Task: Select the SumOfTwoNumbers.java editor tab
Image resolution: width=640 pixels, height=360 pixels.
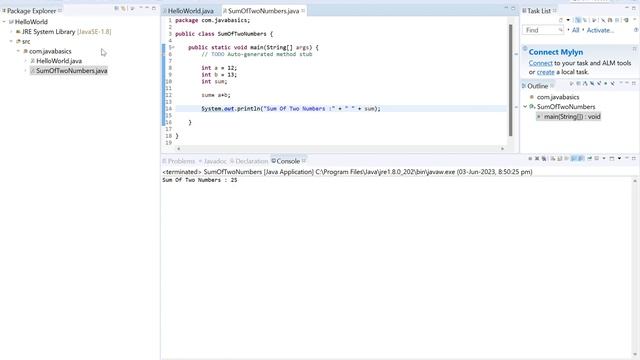Action: point(263,11)
